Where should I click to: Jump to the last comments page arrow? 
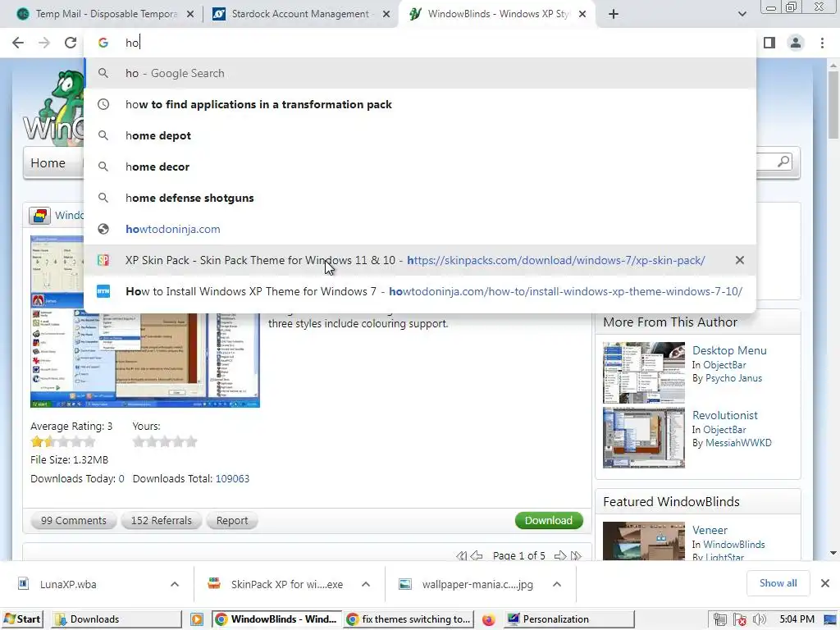(x=577, y=556)
